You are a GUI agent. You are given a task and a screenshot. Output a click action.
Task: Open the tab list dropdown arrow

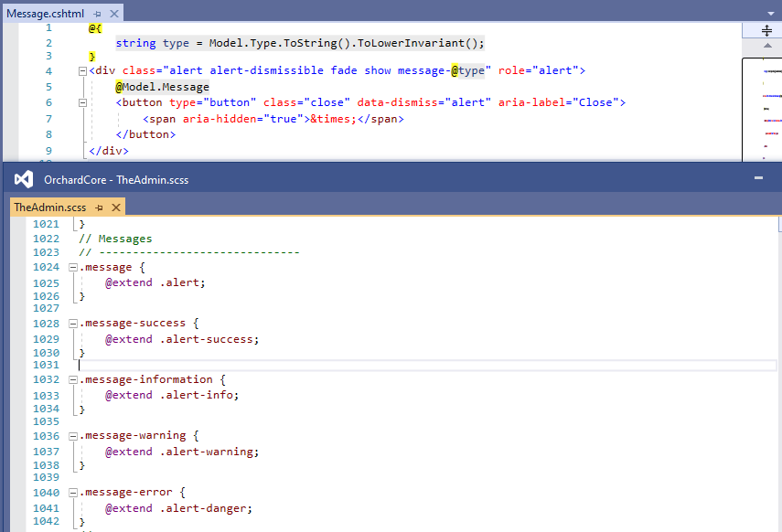770,14
